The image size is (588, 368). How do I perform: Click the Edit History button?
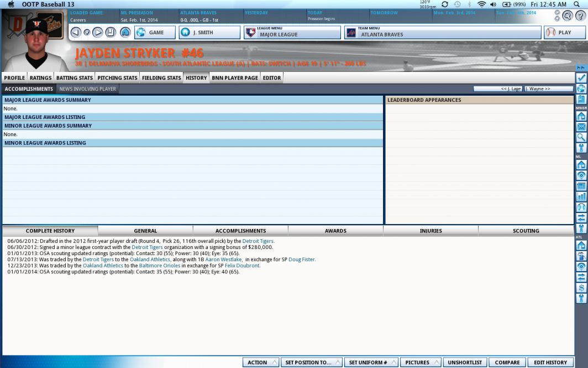(550, 362)
